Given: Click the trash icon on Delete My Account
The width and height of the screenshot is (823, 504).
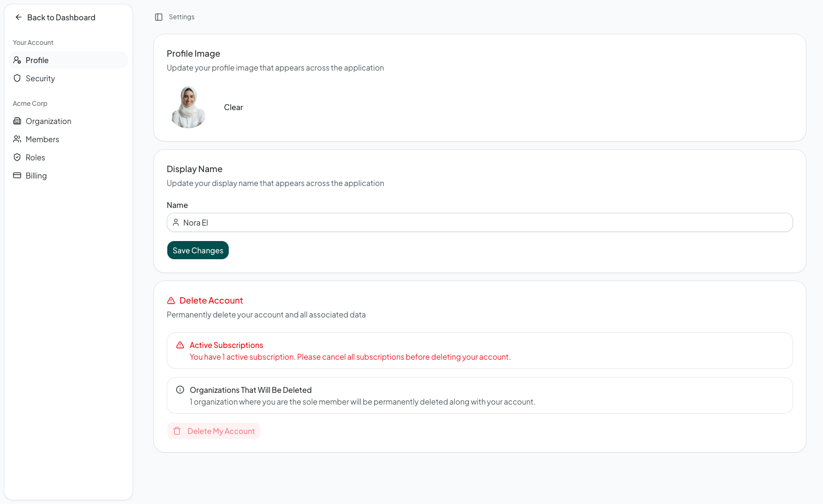Looking at the screenshot, I should pyautogui.click(x=177, y=431).
